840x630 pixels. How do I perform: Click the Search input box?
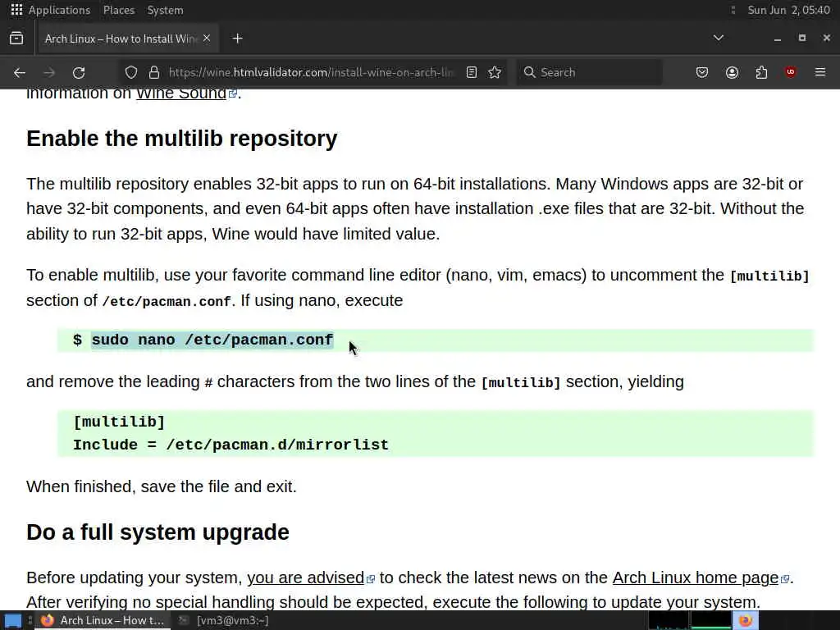(589, 72)
